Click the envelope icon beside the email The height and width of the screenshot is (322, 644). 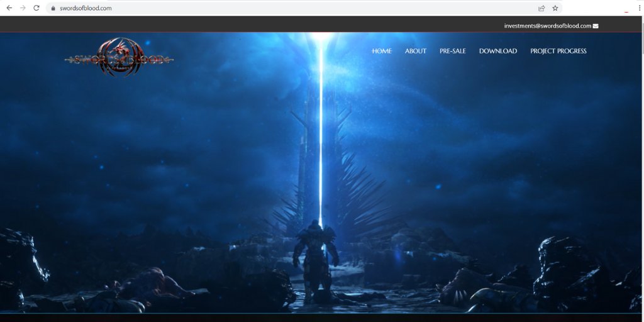[596, 26]
